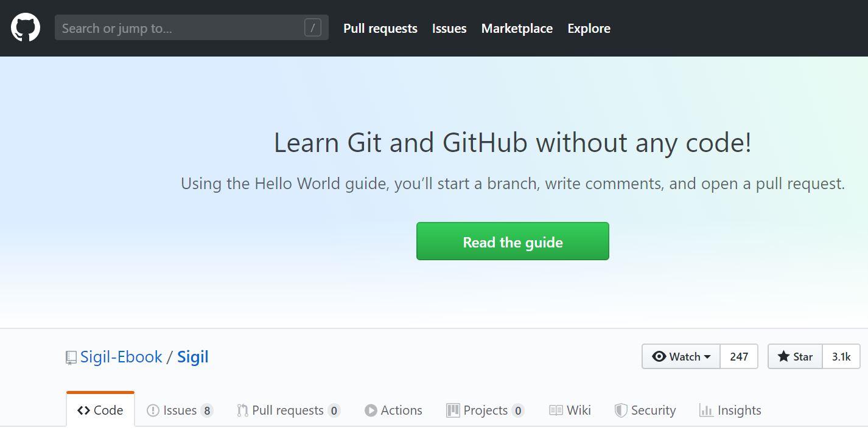Click the GitHub Octocat logo
The width and height of the screenshot is (868, 439).
(26, 28)
